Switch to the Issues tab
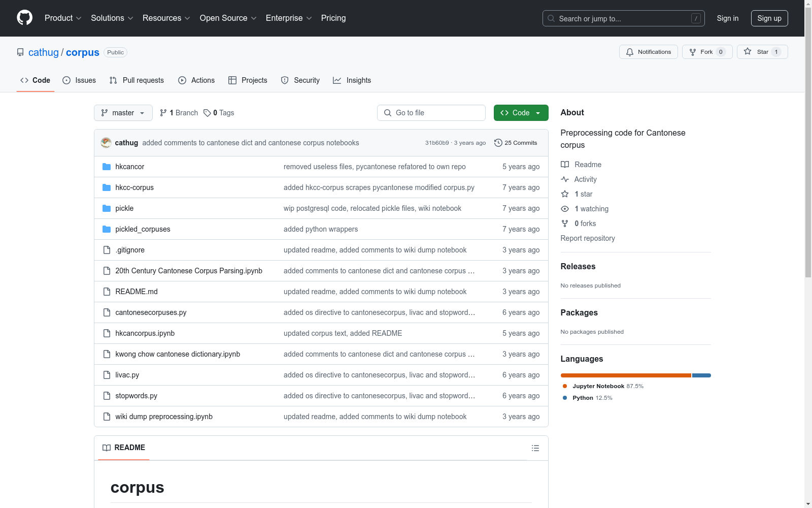The image size is (812, 508). 79,80
